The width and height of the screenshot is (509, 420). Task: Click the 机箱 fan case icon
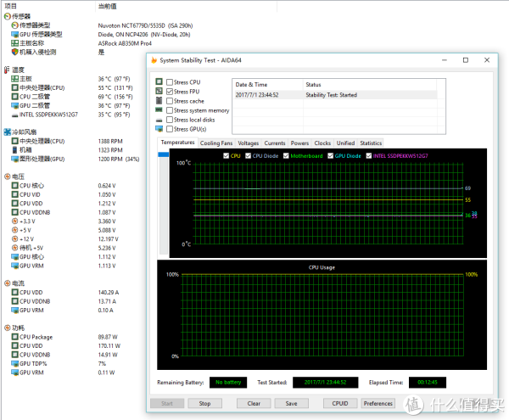(14, 149)
